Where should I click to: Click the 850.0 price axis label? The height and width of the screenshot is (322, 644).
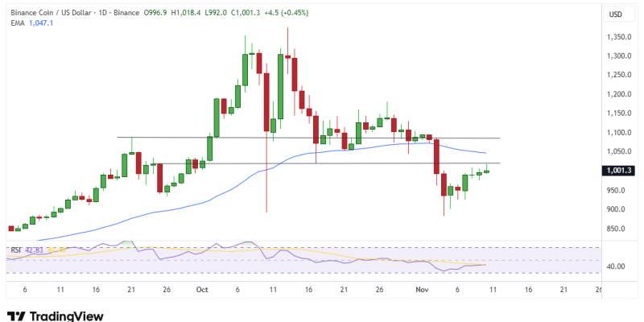617,229
